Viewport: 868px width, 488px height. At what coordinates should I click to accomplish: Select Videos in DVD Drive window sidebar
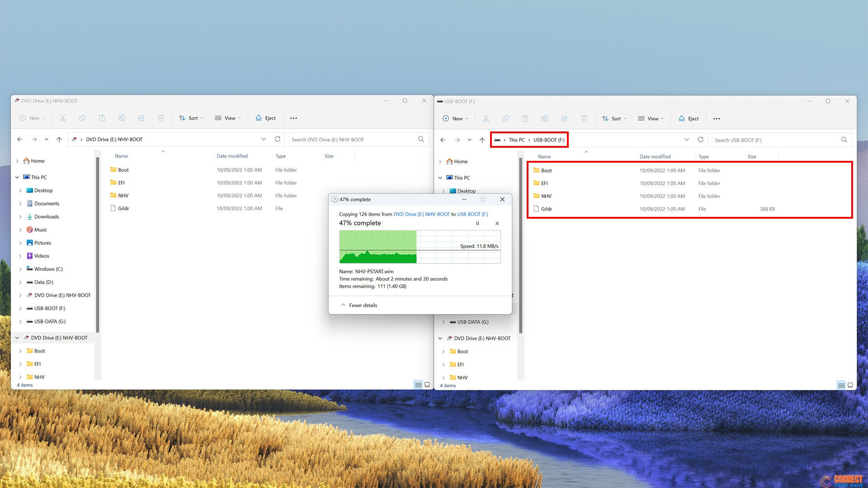click(42, 256)
